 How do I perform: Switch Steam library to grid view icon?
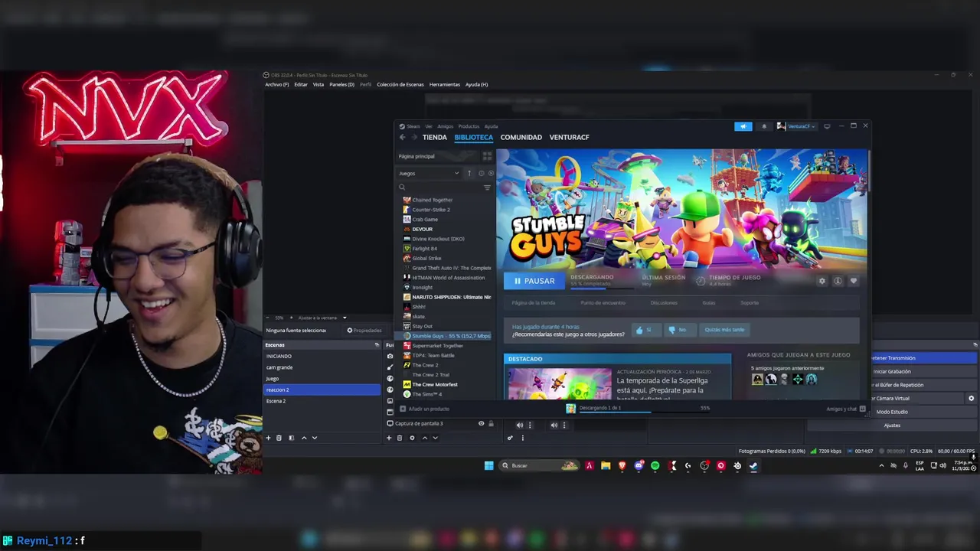487,156
